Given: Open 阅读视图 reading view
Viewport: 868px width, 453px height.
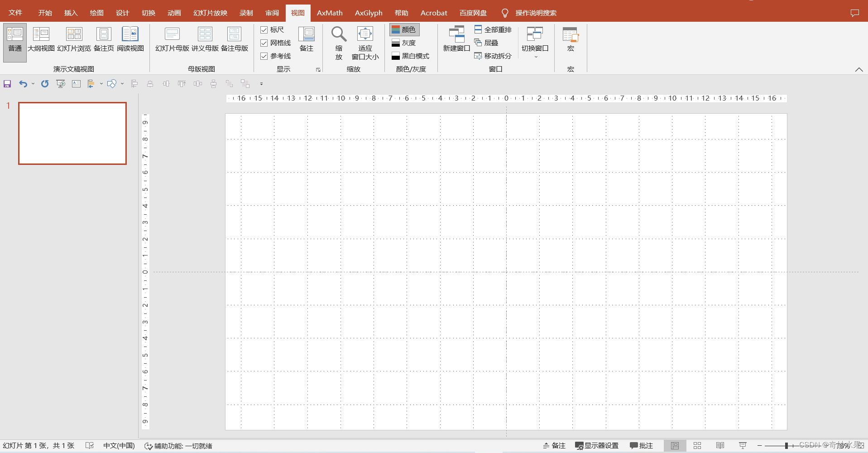Looking at the screenshot, I should (130, 40).
